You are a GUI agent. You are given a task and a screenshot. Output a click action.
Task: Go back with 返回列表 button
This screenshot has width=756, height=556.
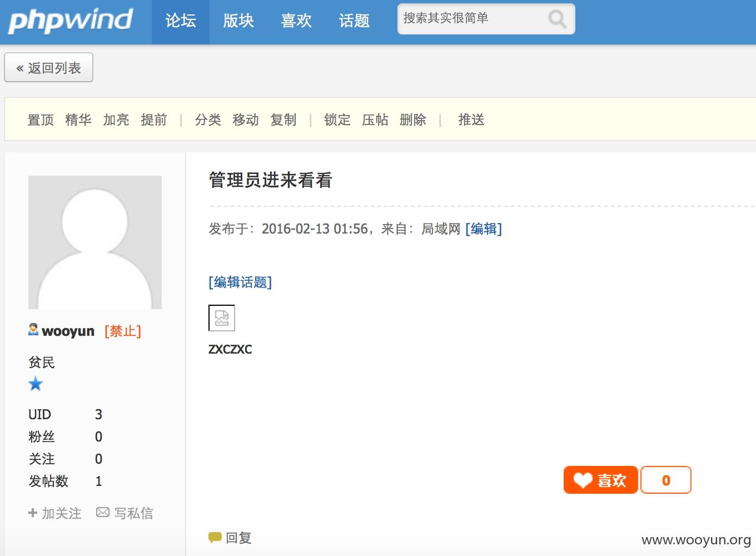pyautogui.click(x=48, y=67)
